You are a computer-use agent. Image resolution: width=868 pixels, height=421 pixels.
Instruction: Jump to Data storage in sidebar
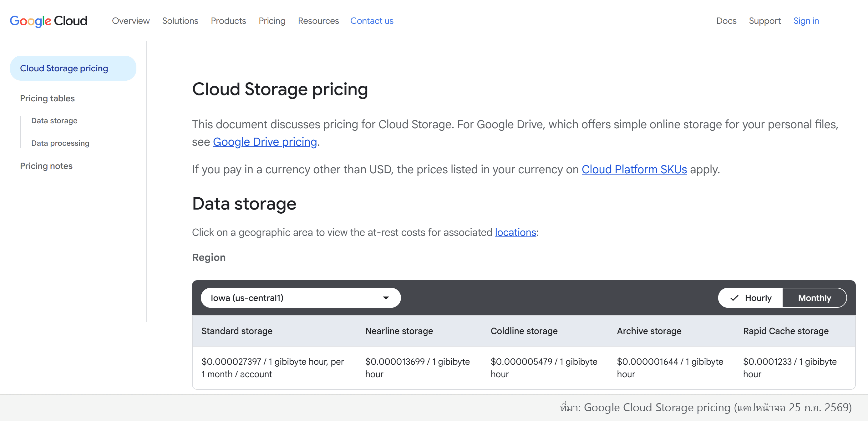[54, 121]
